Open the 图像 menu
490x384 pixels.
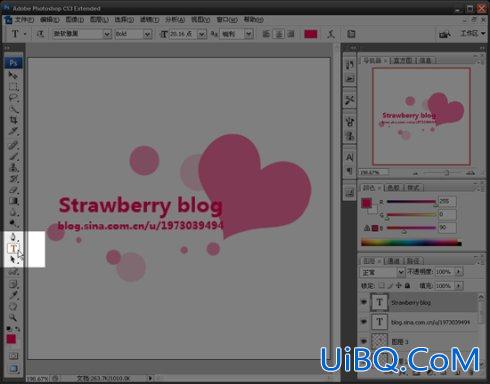click(x=74, y=20)
